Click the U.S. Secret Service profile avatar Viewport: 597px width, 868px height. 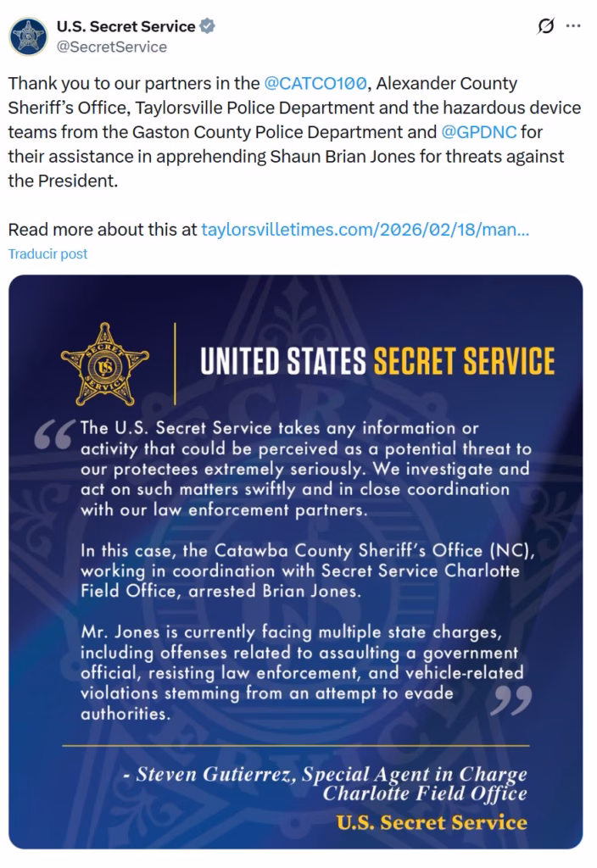[x=28, y=36]
